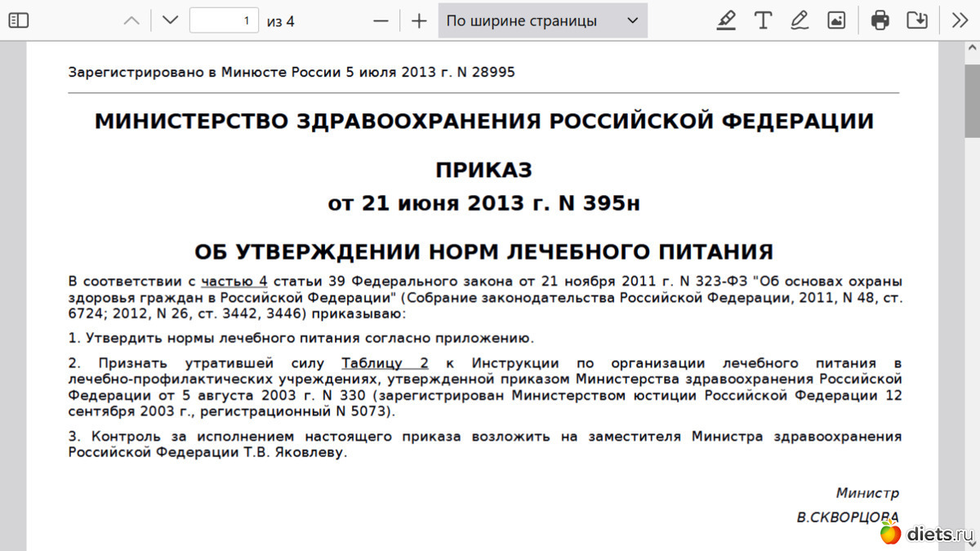Select the add image tool
The image size is (980, 551).
click(x=836, y=20)
